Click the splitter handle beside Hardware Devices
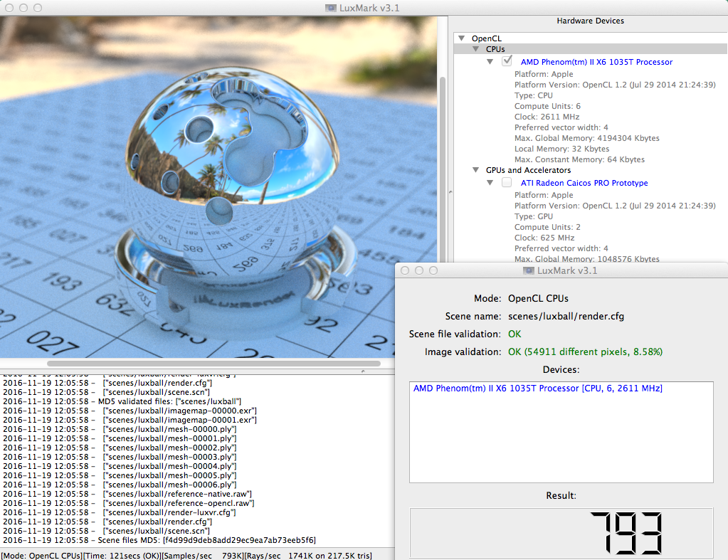Screen dimensions: 728x560 [450, 192]
